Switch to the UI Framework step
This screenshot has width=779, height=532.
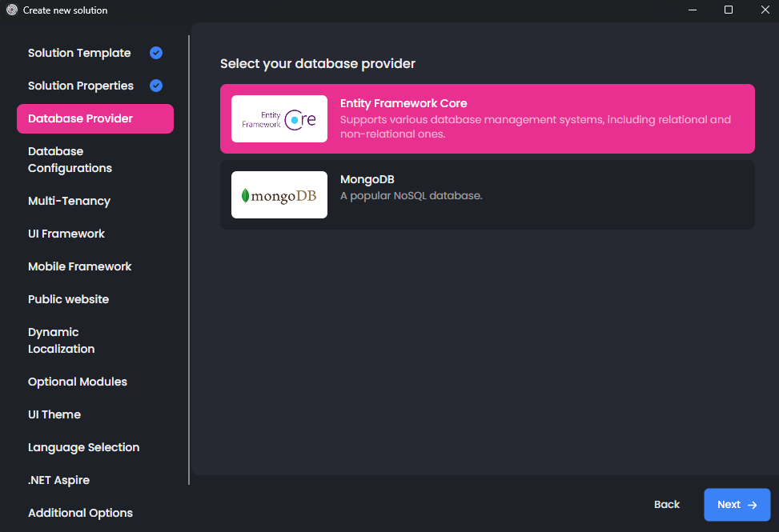pyautogui.click(x=66, y=234)
